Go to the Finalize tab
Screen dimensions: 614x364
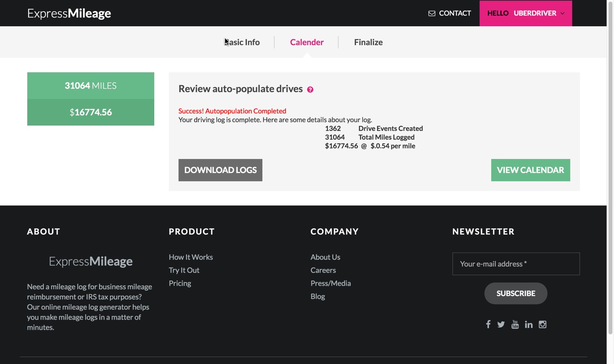(368, 42)
